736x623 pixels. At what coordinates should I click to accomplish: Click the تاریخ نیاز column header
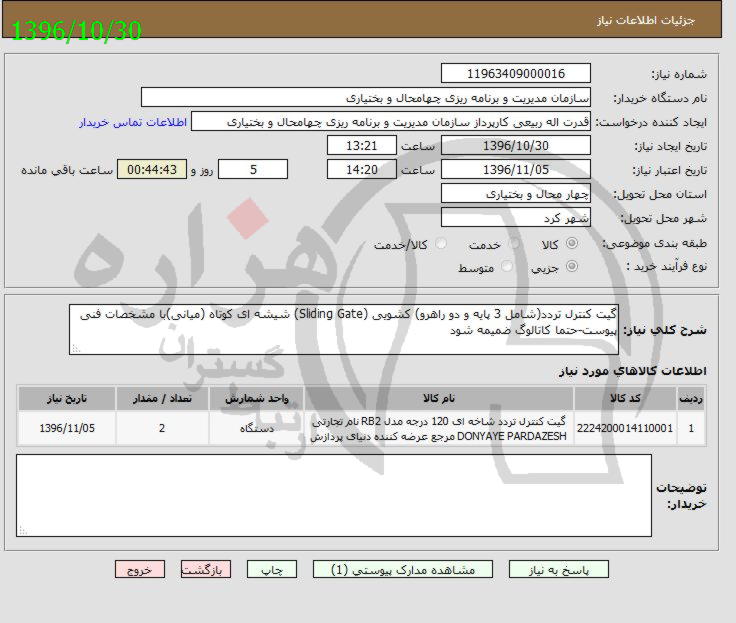pos(67,399)
